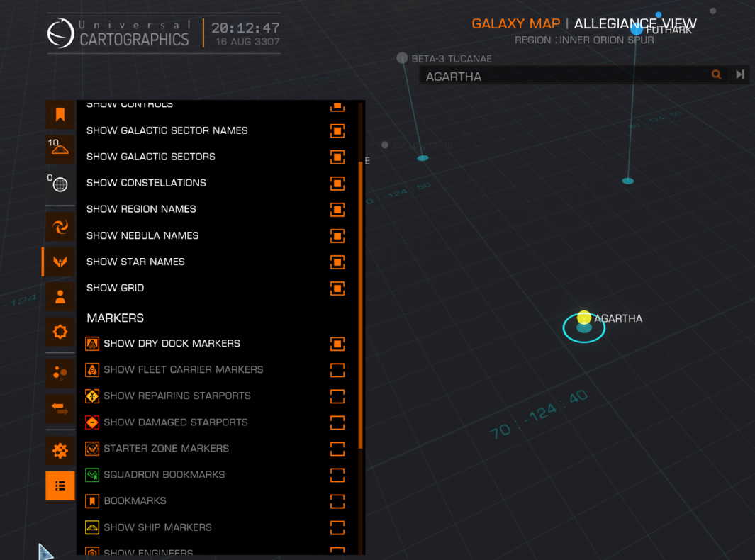The width and height of the screenshot is (755, 560).
Task: Click the Squadron Bookmarks label
Action: point(164,475)
